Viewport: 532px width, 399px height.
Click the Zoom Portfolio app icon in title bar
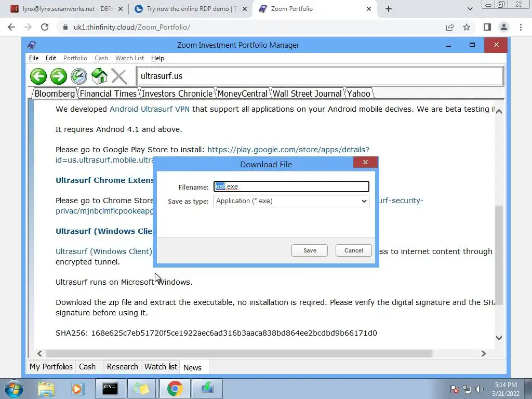(32, 45)
